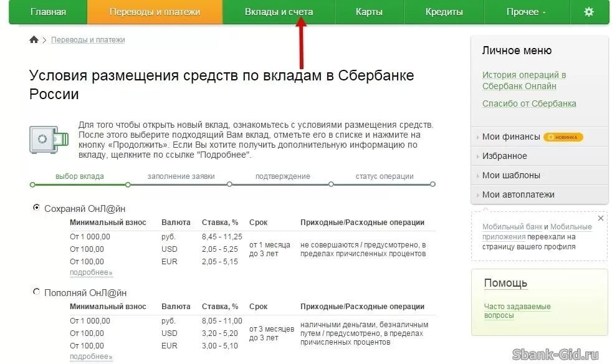This screenshot has height=364, width=612.
Task: Click rate value 8,05 - 11,00
Action: (222, 320)
